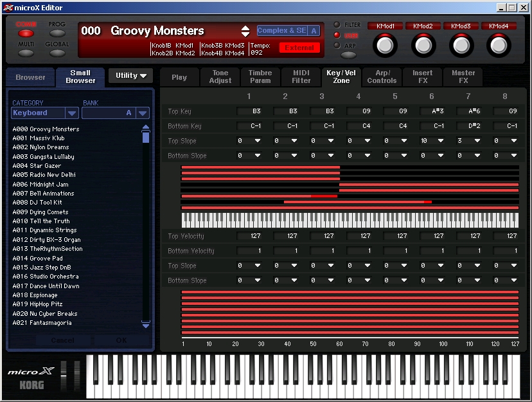
Task: Switch to the Play tab
Action: [179, 77]
